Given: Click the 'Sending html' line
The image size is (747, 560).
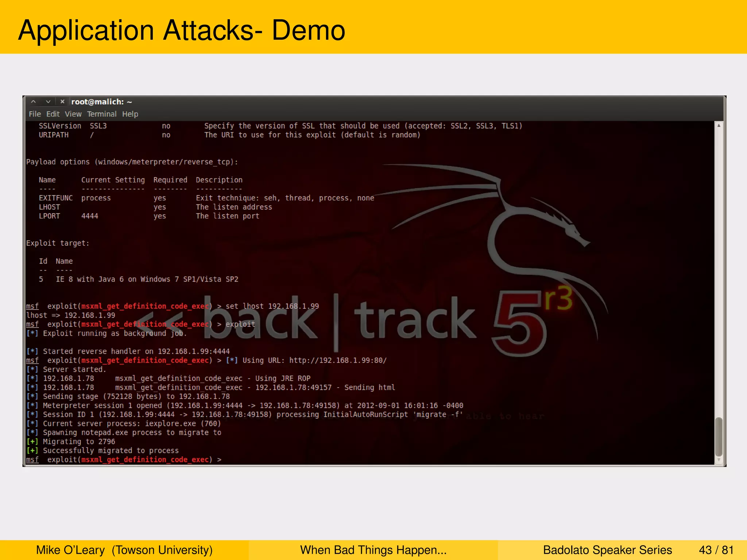Looking at the screenshot, I should tap(210, 388).
